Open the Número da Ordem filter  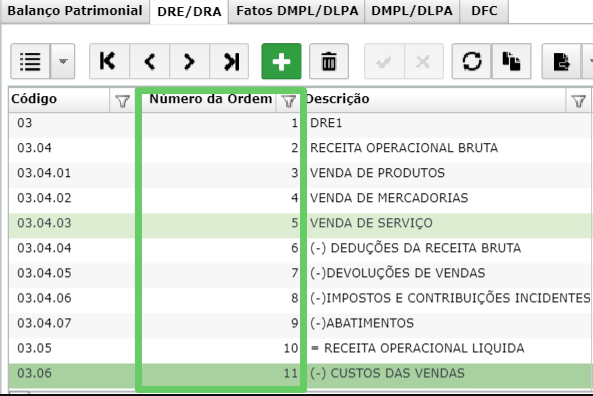pyautogui.click(x=289, y=101)
